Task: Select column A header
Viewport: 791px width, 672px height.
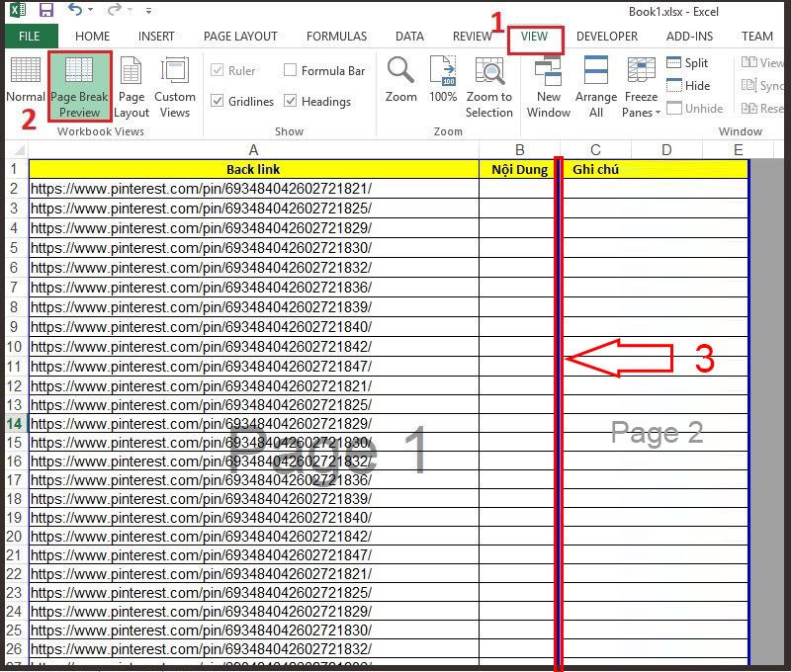Action: (253, 150)
